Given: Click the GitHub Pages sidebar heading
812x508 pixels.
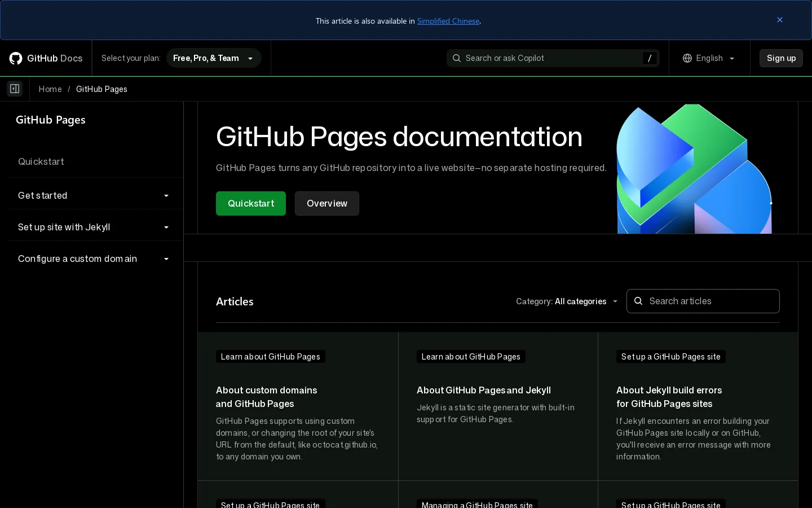Looking at the screenshot, I should (51, 120).
